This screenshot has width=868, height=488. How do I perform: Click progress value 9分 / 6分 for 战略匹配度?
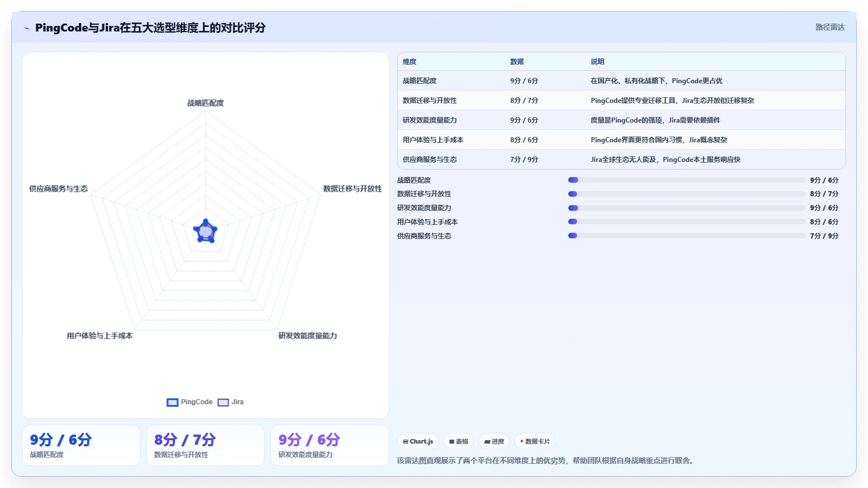pyautogui.click(x=824, y=180)
